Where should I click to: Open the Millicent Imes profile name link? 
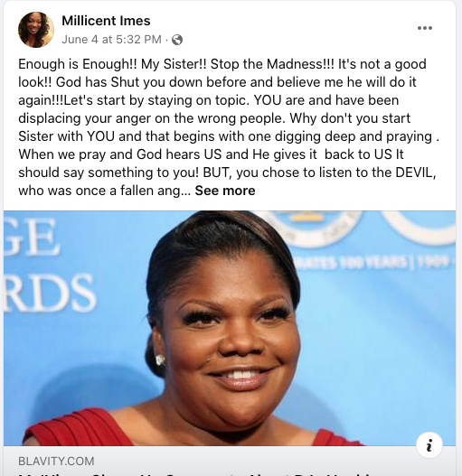pos(106,21)
